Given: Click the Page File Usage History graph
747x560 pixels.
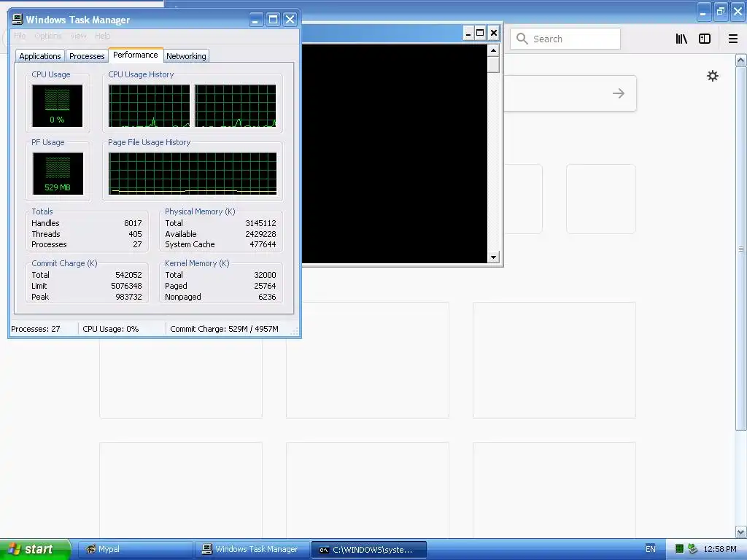Looking at the screenshot, I should [193, 174].
